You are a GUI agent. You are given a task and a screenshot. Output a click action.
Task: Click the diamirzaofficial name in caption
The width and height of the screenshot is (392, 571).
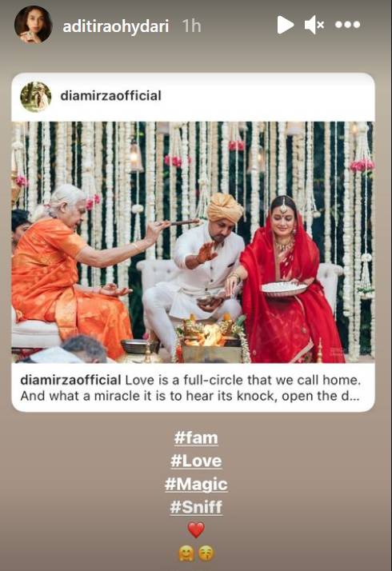[x=70, y=380]
